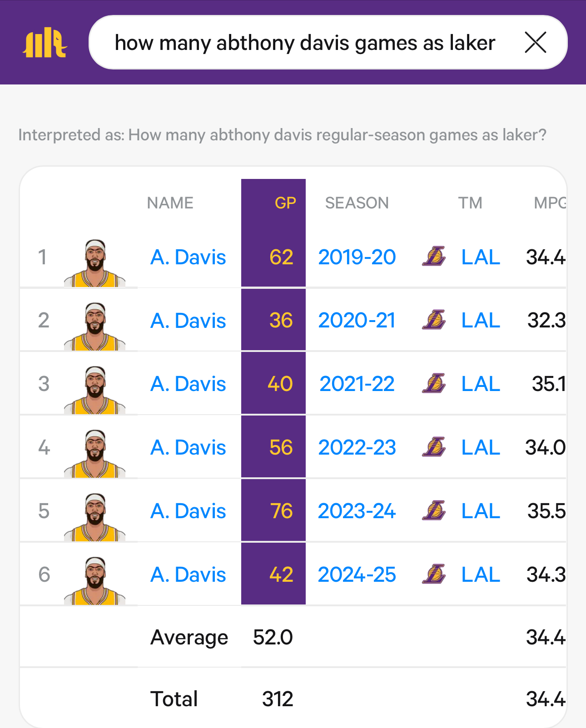Click Anthony Davis portrait in row 4
The image size is (586, 728).
(95, 454)
